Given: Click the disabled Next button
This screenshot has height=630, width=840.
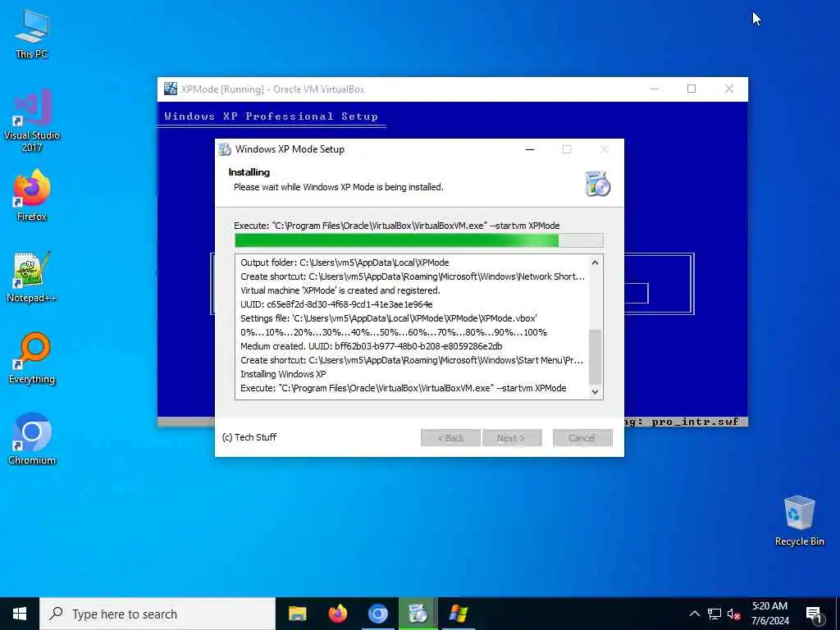Looking at the screenshot, I should coord(512,438).
